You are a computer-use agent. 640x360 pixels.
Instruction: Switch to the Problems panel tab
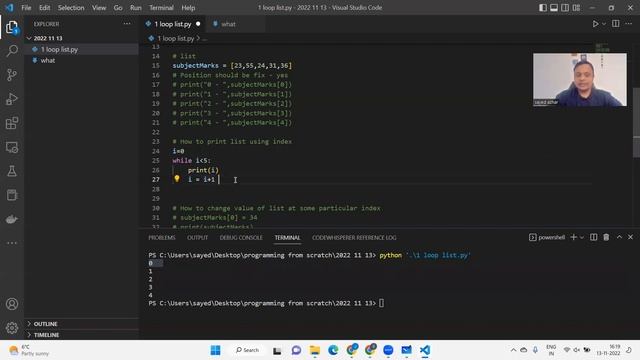click(162, 238)
